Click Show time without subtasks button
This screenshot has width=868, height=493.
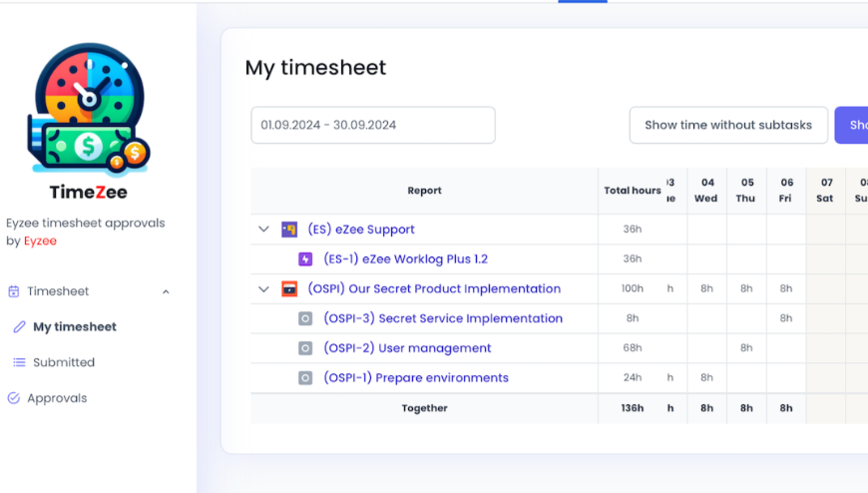point(728,125)
